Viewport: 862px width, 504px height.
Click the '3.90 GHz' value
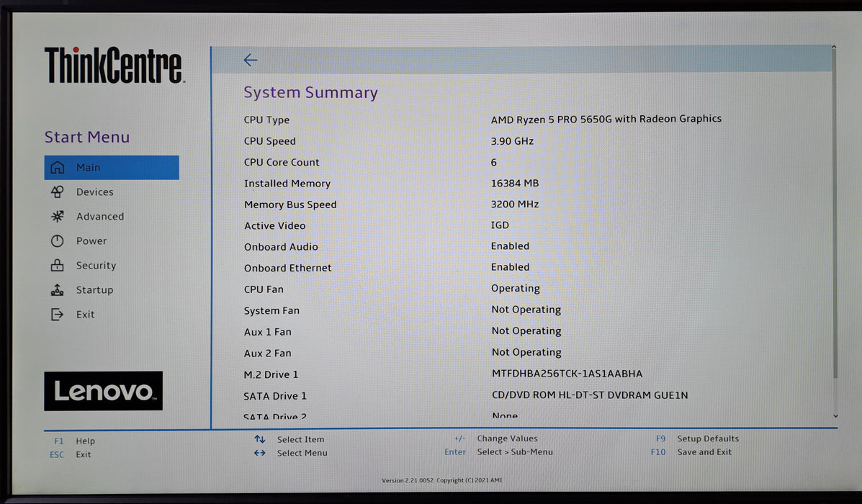[x=512, y=140]
